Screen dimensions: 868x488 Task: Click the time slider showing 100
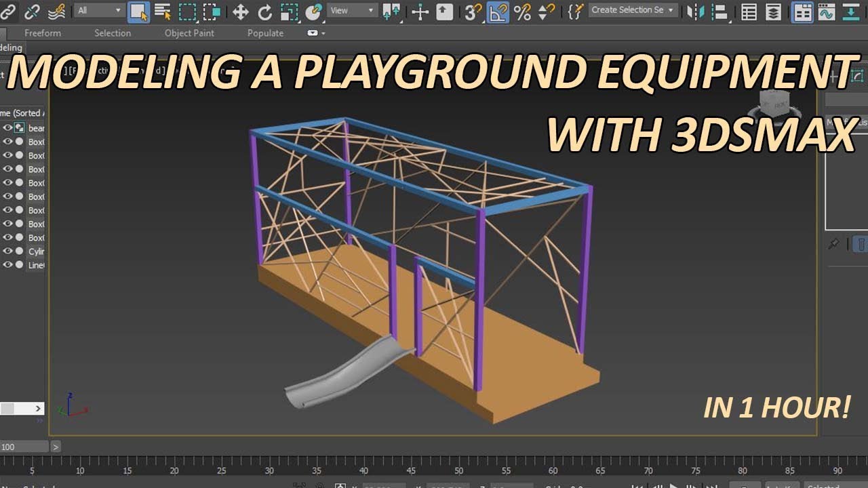pyautogui.click(x=24, y=447)
